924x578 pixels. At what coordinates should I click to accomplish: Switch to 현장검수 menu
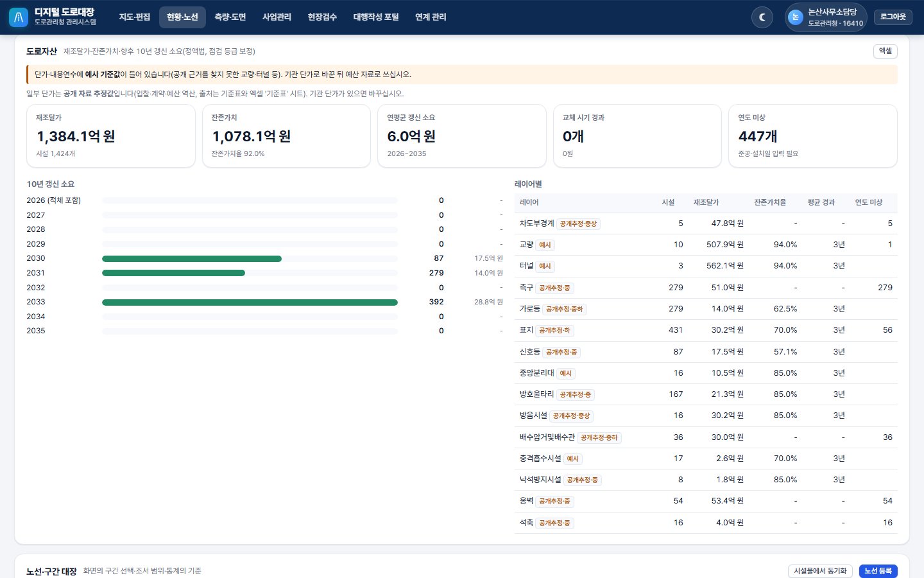point(322,17)
